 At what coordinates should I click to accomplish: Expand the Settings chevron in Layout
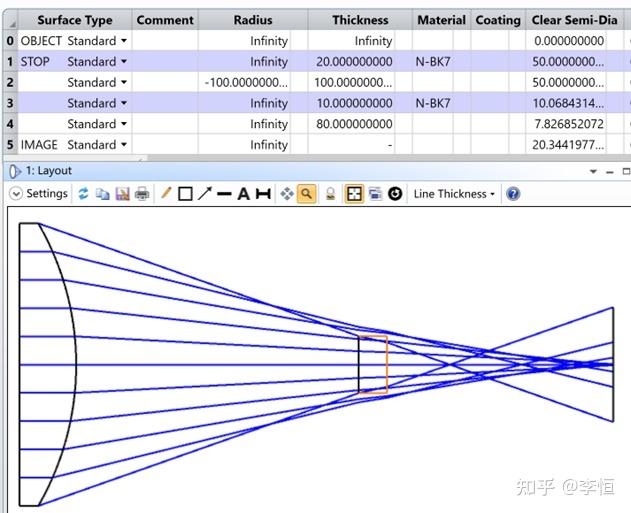point(16,194)
